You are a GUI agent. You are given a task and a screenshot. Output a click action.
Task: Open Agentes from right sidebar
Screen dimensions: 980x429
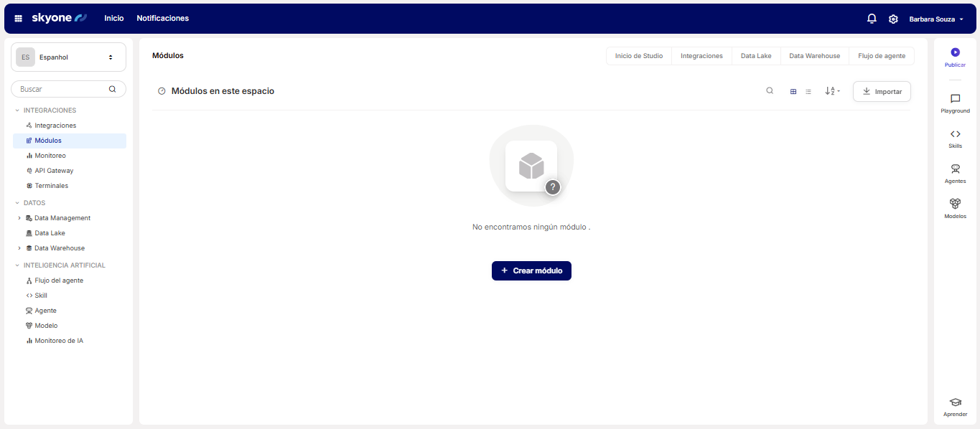(x=955, y=174)
